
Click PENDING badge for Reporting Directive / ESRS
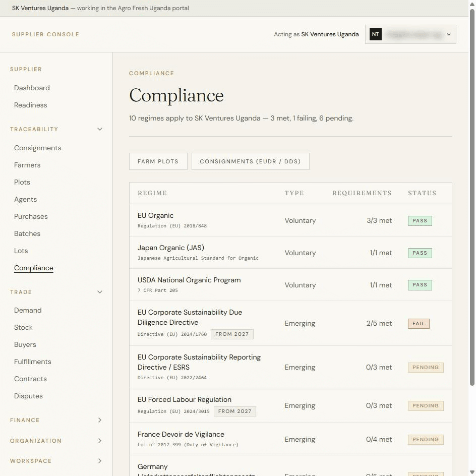pos(426,367)
